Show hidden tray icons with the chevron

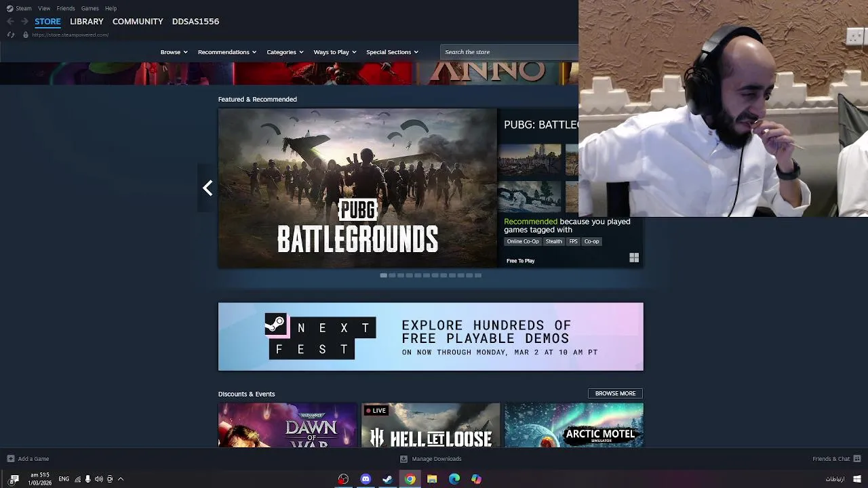121,479
